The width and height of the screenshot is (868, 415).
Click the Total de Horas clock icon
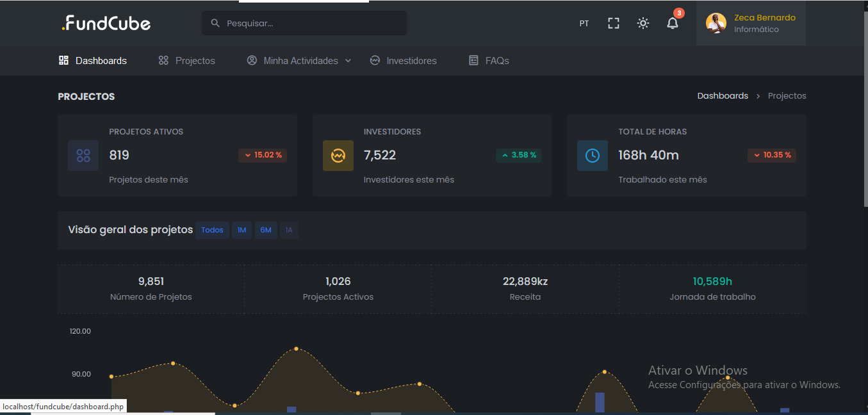click(x=592, y=156)
